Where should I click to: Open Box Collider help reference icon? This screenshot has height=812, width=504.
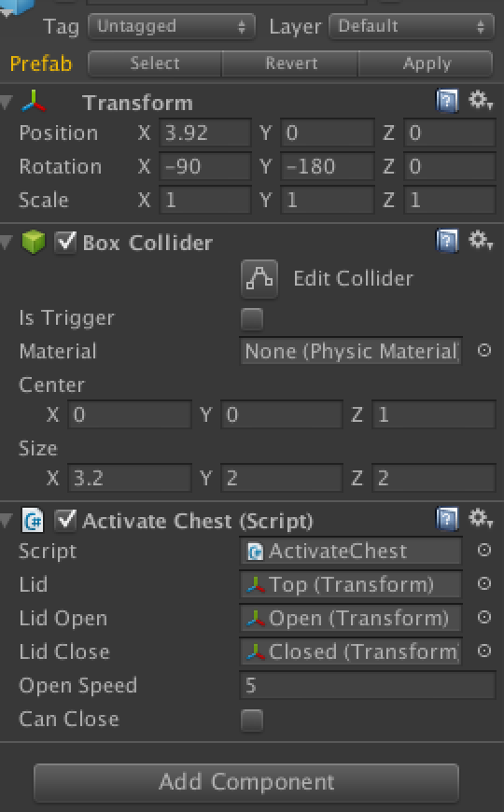[x=447, y=241]
